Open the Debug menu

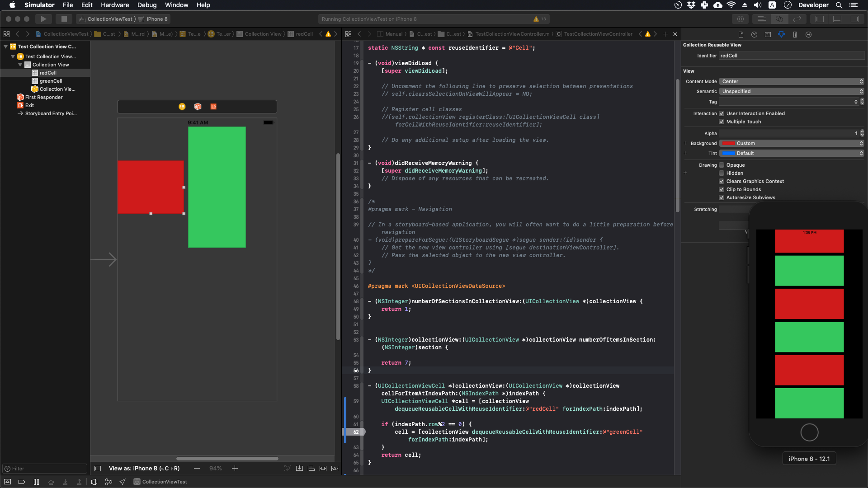click(146, 5)
